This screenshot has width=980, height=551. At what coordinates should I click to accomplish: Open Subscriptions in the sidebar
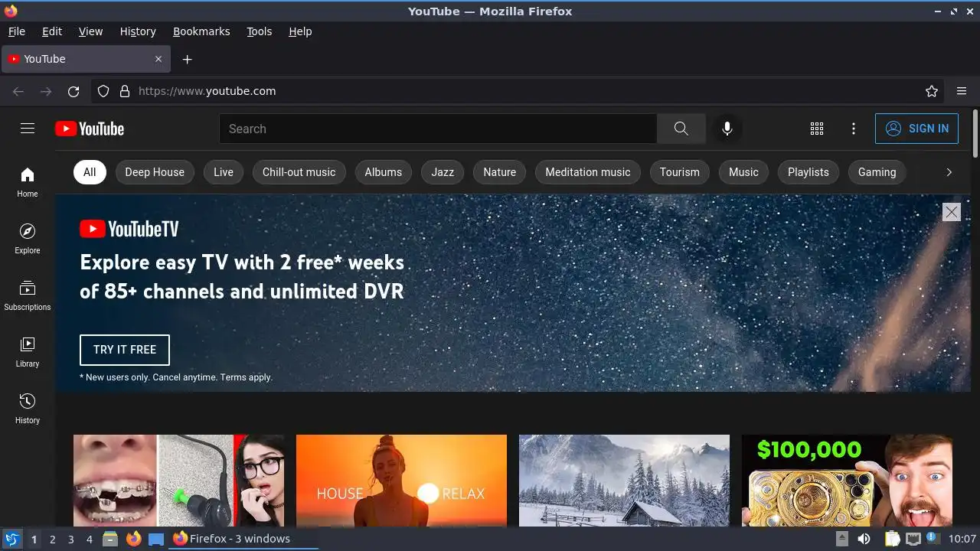(28, 295)
